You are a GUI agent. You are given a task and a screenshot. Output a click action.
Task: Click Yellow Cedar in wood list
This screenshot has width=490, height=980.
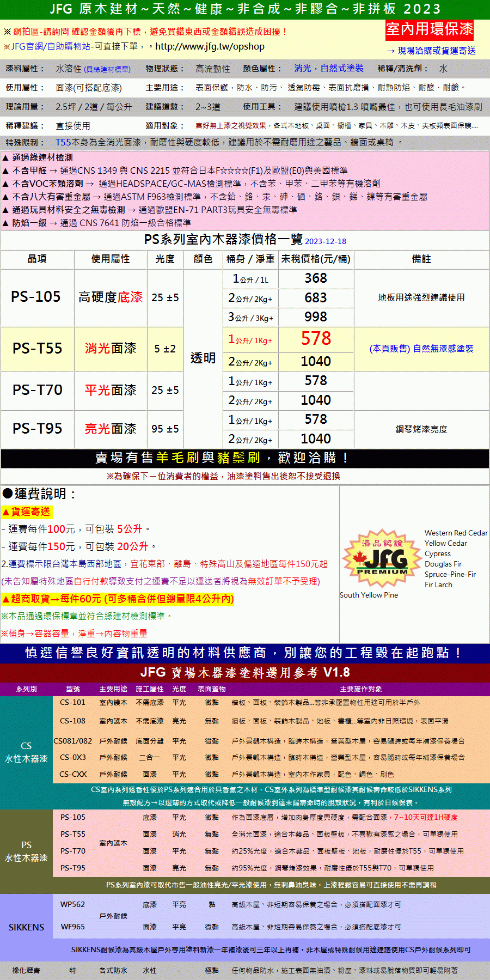446,543
